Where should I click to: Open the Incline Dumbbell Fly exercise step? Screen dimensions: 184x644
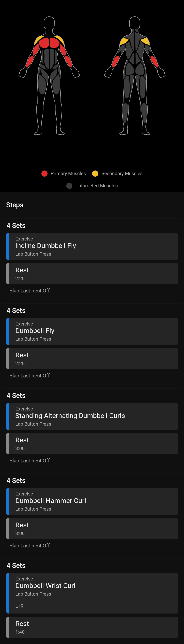tap(92, 246)
